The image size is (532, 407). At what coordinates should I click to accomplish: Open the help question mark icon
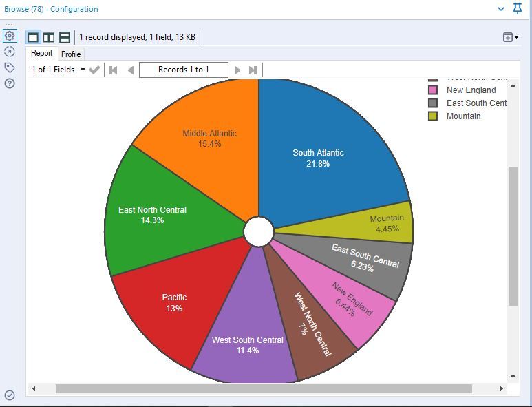[x=10, y=83]
